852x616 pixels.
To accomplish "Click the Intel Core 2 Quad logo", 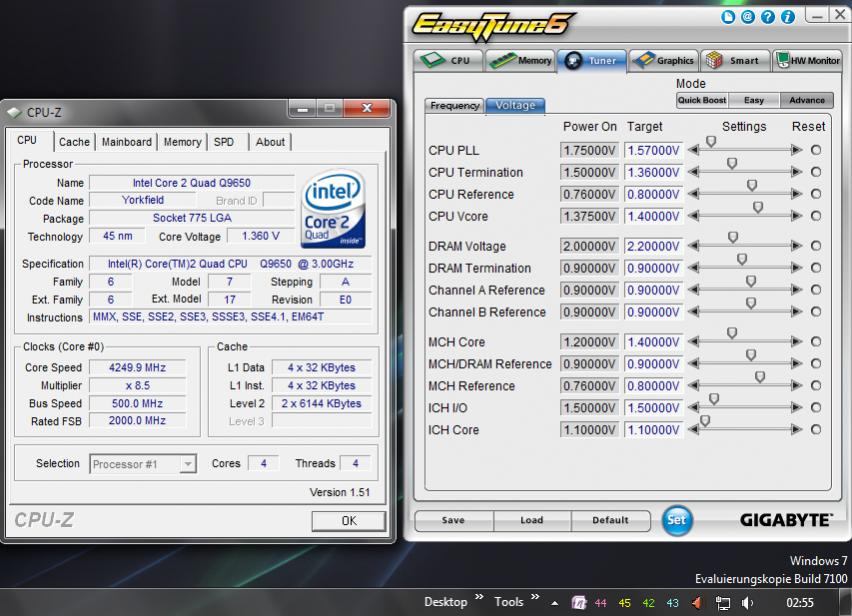I will pyautogui.click(x=333, y=210).
